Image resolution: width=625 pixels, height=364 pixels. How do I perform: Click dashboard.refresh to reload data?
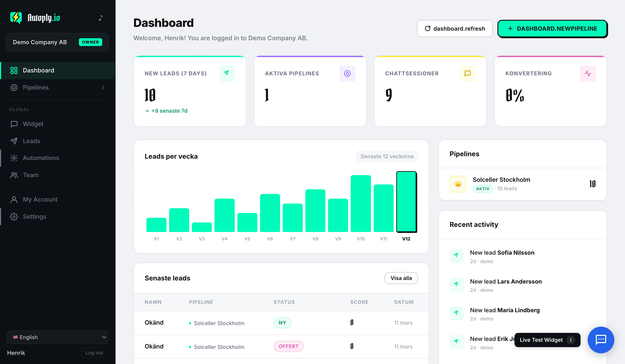pyautogui.click(x=455, y=28)
